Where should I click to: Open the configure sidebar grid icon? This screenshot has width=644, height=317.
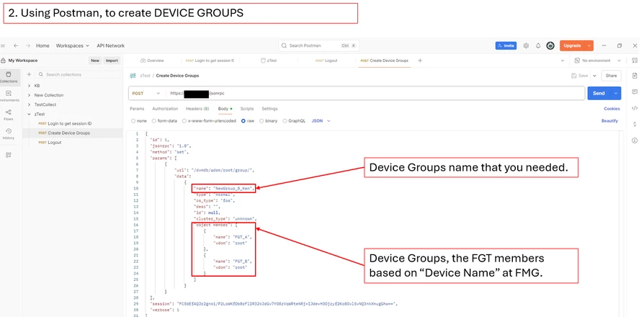[9, 155]
